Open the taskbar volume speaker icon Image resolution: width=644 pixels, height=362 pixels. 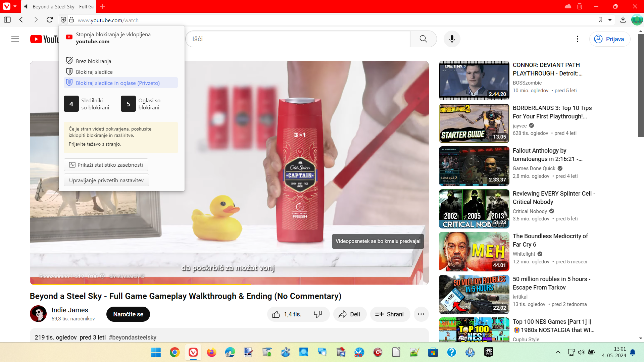point(581,352)
